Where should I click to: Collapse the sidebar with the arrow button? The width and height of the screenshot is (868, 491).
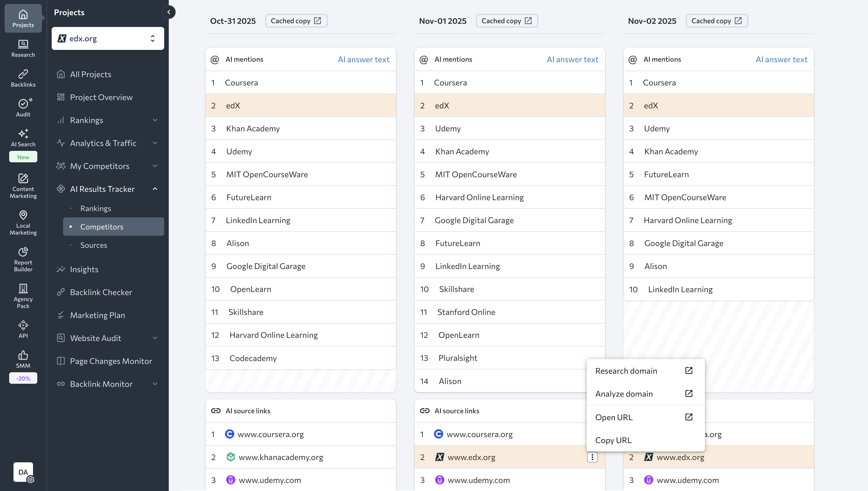169,12
